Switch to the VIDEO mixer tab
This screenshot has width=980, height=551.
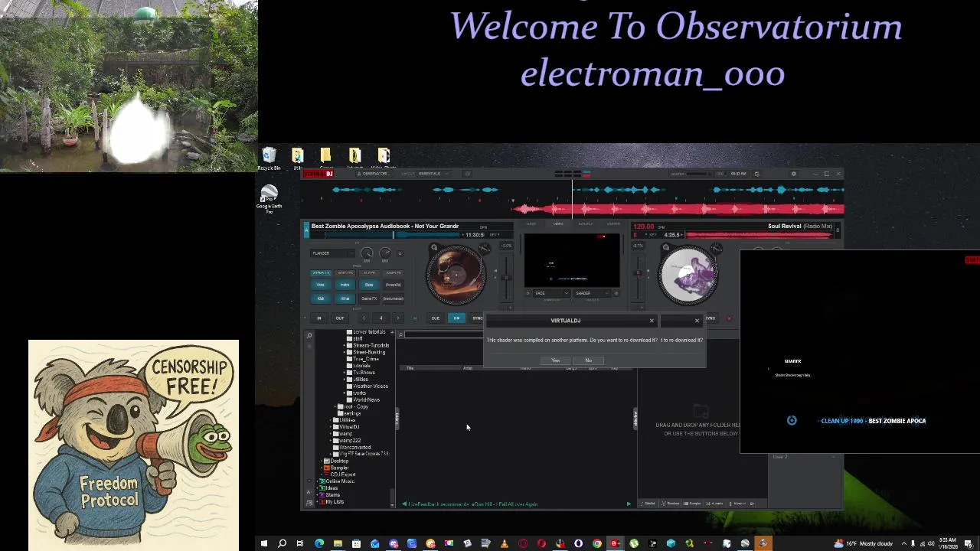coord(558,224)
